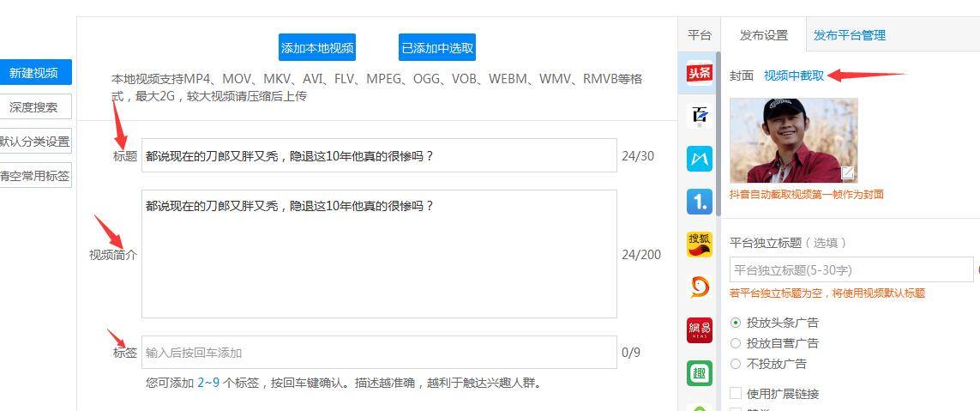Image resolution: width=980 pixels, height=411 pixels.
Task: Select the Toutiao (头条) platform icon
Action: click(x=700, y=73)
